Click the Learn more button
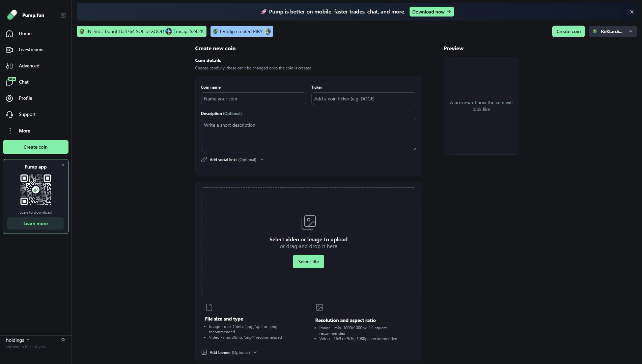 tap(35, 223)
